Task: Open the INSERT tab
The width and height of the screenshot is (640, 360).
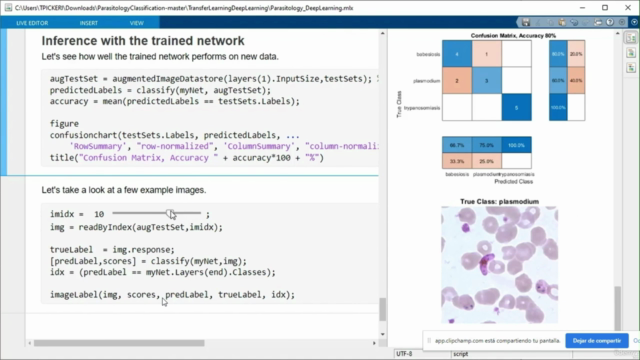Action: 89,23
